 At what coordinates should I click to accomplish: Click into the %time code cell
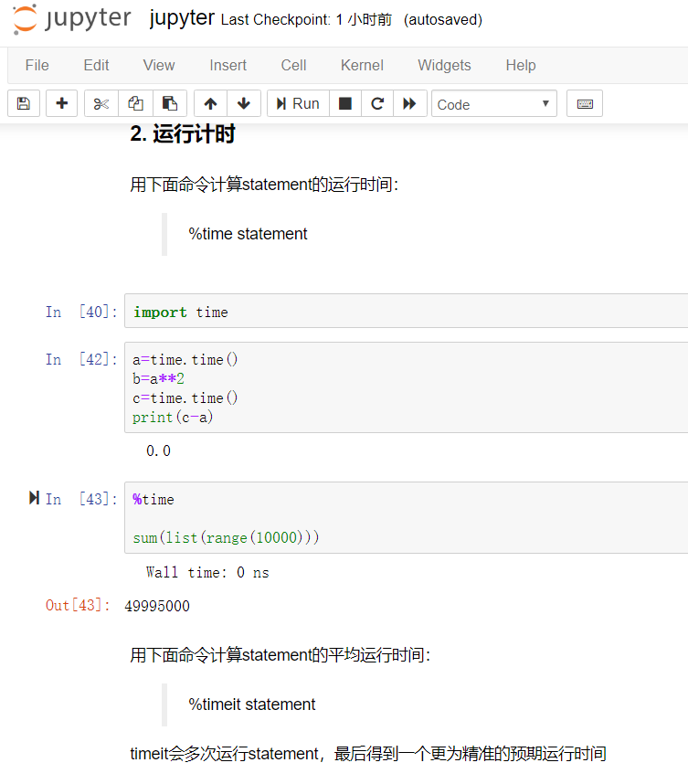click(x=406, y=517)
